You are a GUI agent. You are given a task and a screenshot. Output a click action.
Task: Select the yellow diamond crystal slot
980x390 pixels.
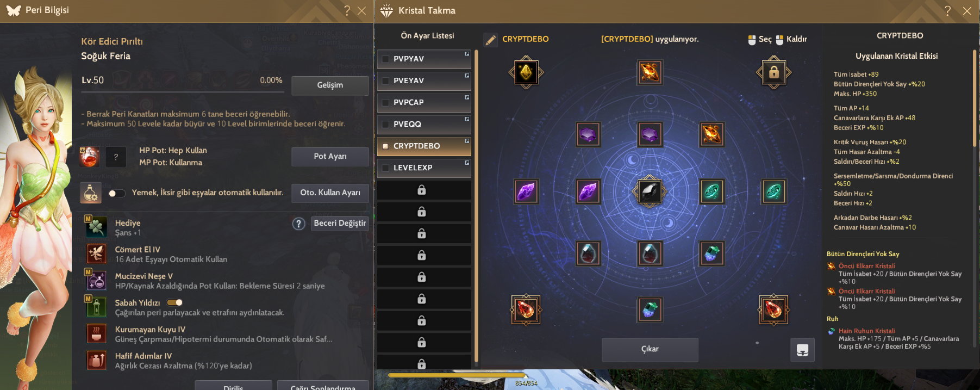[526, 72]
